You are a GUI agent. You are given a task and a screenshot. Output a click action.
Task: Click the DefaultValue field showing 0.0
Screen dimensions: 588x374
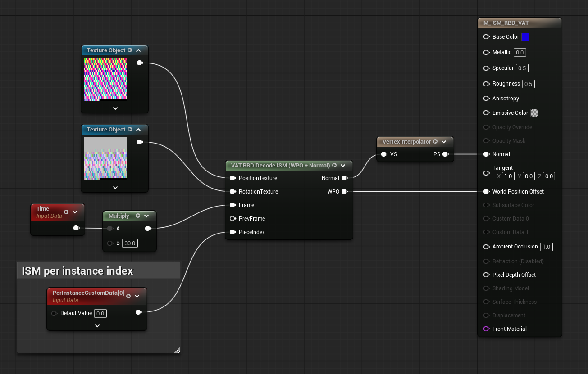tap(100, 313)
